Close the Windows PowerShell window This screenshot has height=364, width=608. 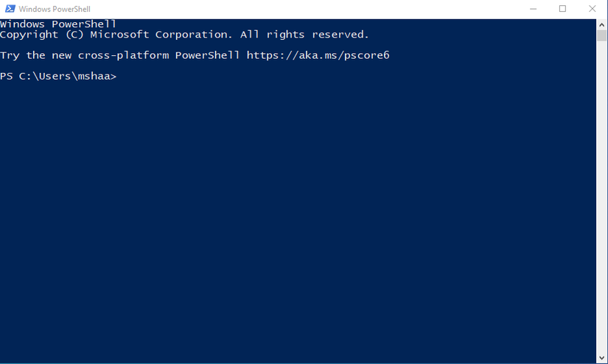click(x=592, y=9)
